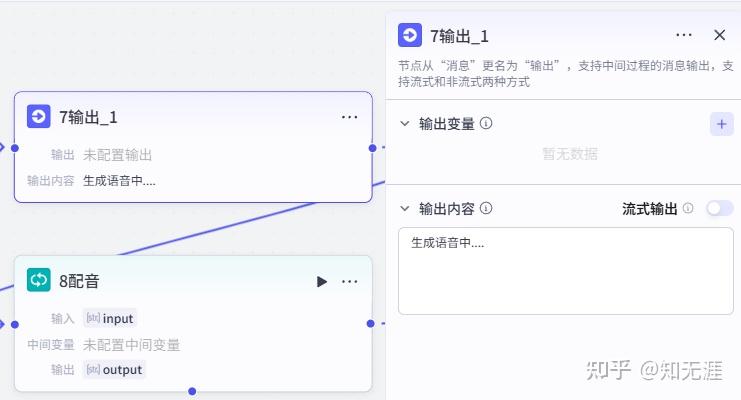The width and height of the screenshot is (741, 400).
Task: Show info tooltip for 输出内容
Action: coord(486,208)
